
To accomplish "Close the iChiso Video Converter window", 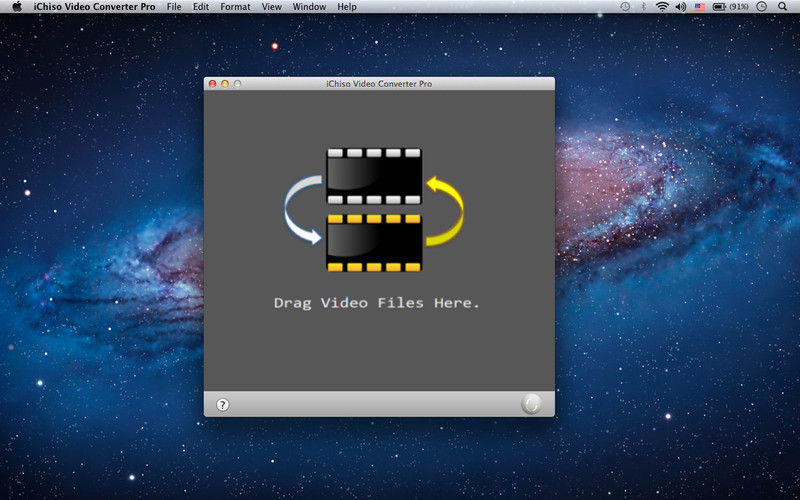I will point(213,84).
